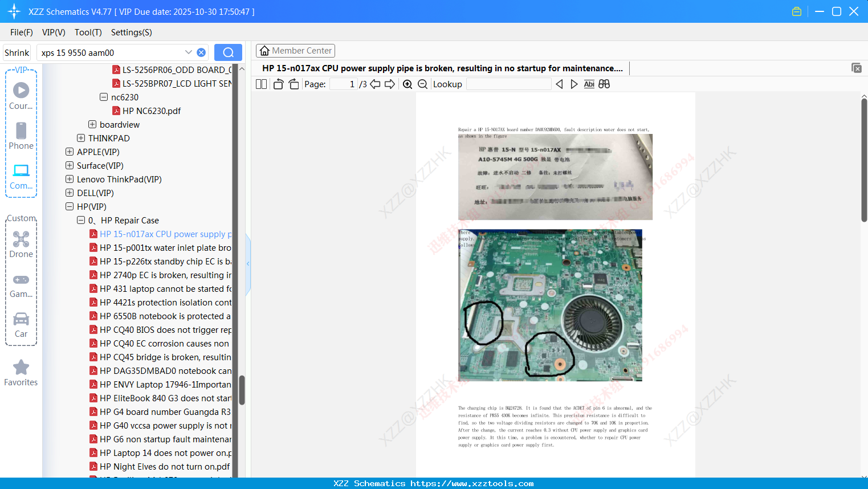868x489 pixels.
Task: Click the Lookup text field
Action: [508, 84]
